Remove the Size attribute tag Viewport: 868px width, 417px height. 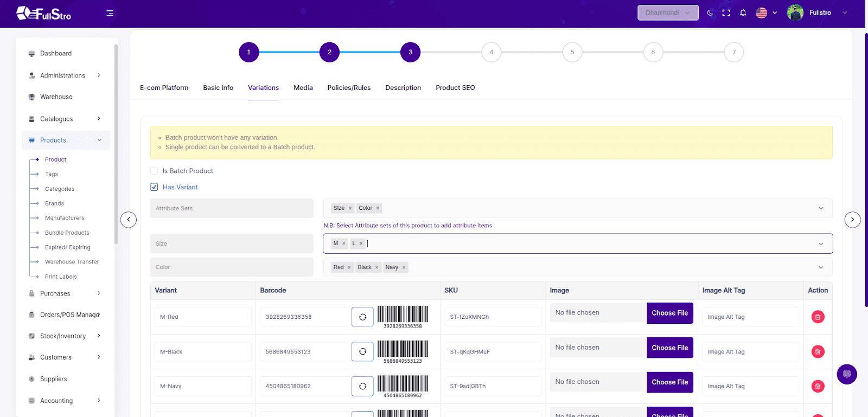tap(350, 208)
